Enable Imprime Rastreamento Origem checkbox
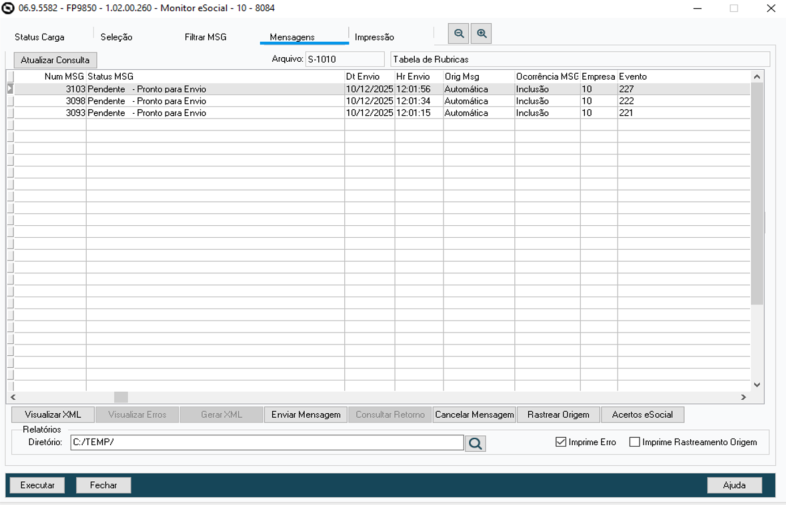The height and width of the screenshot is (505, 786). [634, 442]
